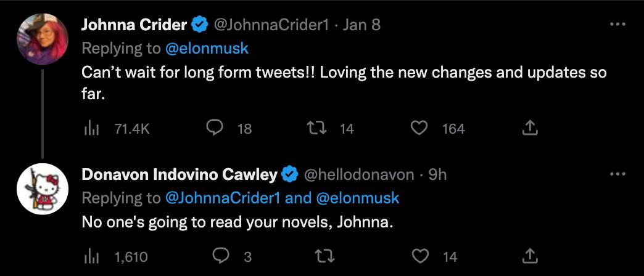
Task: Like Donavon Indovino Cawley's reply
Action: pyautogui.click(x=419, y=256)
